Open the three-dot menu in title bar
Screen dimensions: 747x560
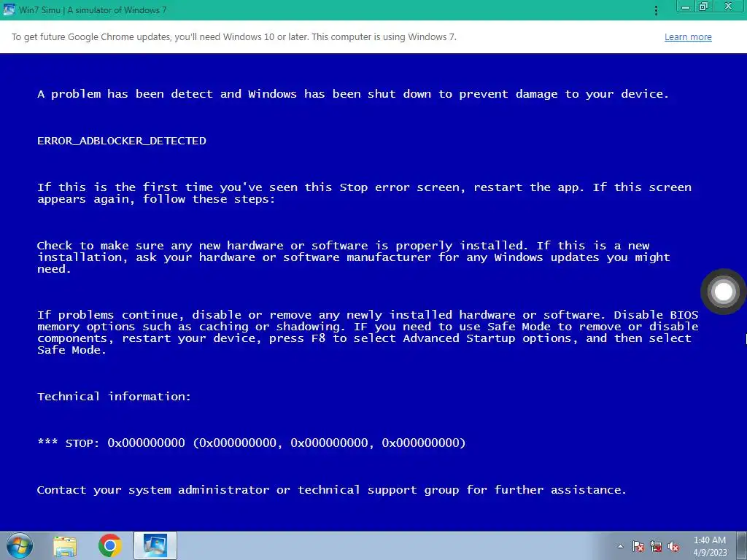656,10
